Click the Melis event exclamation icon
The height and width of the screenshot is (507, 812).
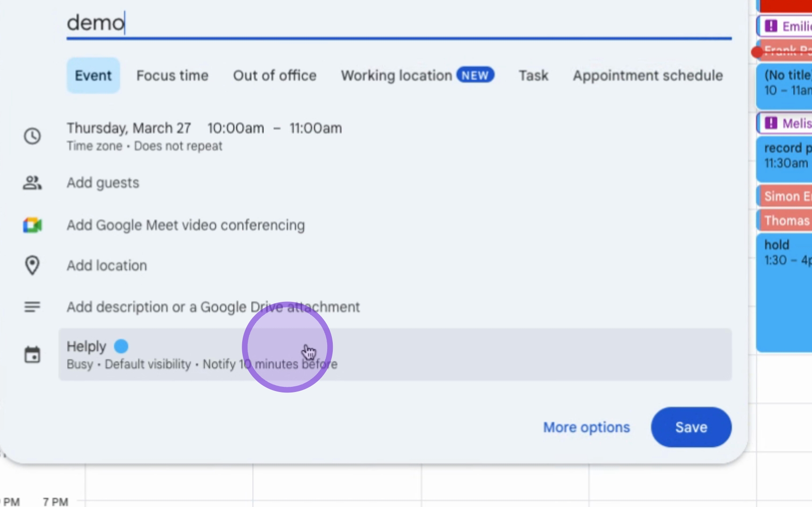(x=771, y=123)
